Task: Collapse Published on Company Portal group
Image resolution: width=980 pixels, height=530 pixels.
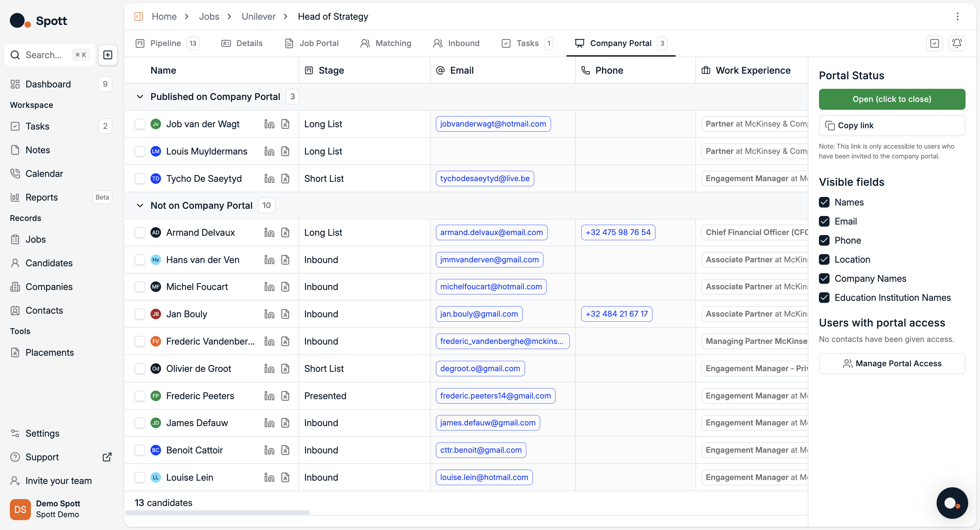Action: (x=140, y=97)
